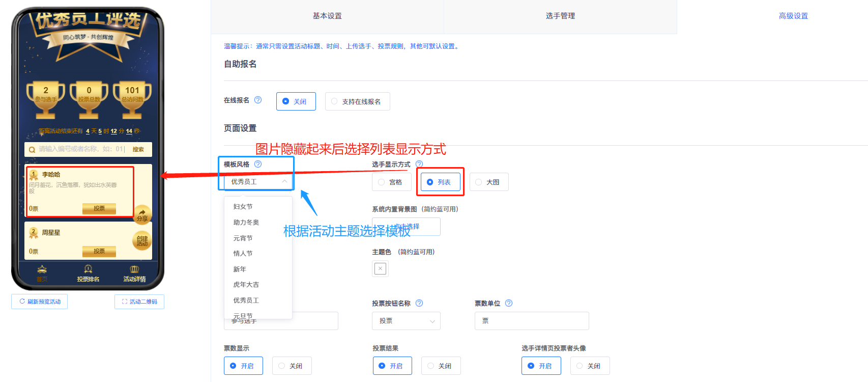Image resolution: width=868 pixels, height=382 pixels.
Task: Click the 票数单位 input field
Action: pos(532,321)
